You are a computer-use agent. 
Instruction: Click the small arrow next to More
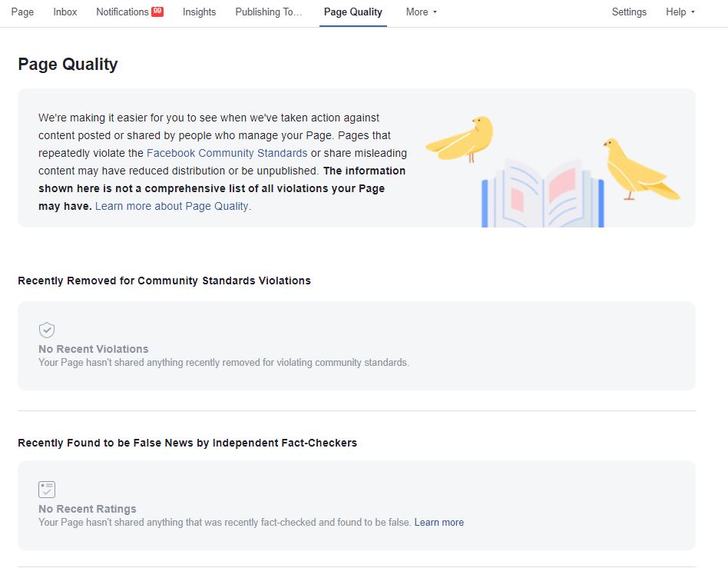pyautogui.click(x=435, y=12)
